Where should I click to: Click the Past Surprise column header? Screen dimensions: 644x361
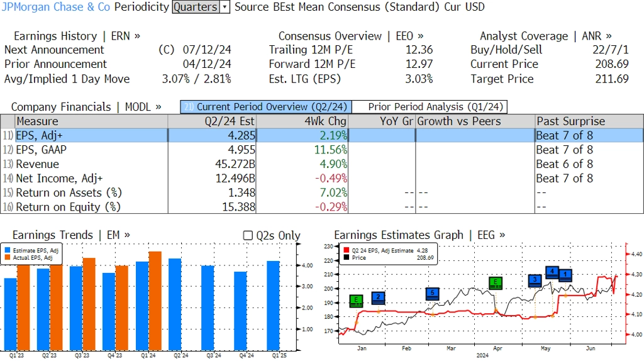[x=589, y=121]
